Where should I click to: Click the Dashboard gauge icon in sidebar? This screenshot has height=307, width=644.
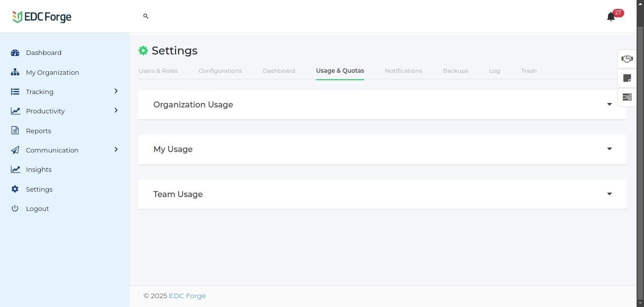pyautogui.click(x=15, y=52)
